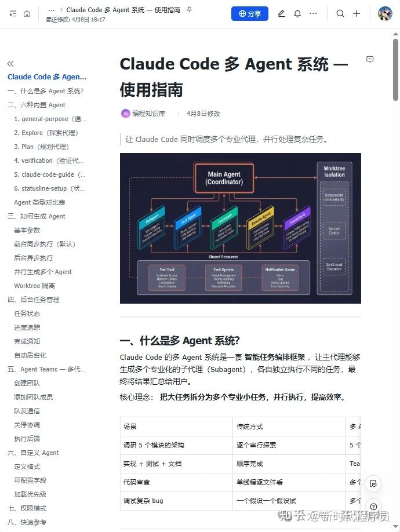
Task: Open outline item 任务状态
Action: (x=27, y=314)
